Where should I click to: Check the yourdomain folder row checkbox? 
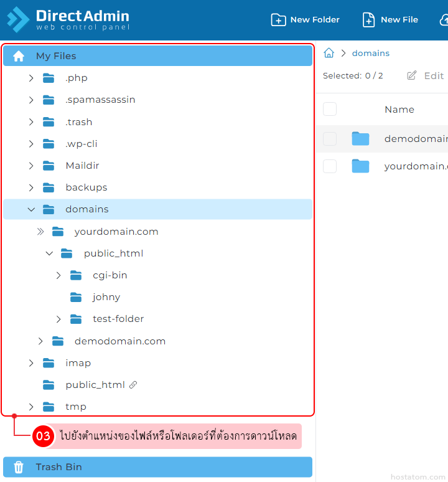tap(330, 166)
